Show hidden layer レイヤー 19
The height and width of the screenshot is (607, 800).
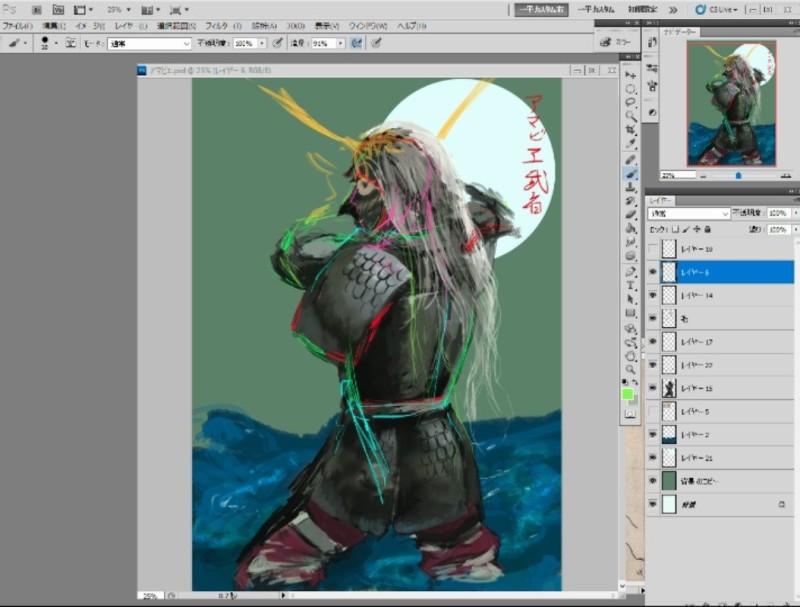click(x=653, y=249)
